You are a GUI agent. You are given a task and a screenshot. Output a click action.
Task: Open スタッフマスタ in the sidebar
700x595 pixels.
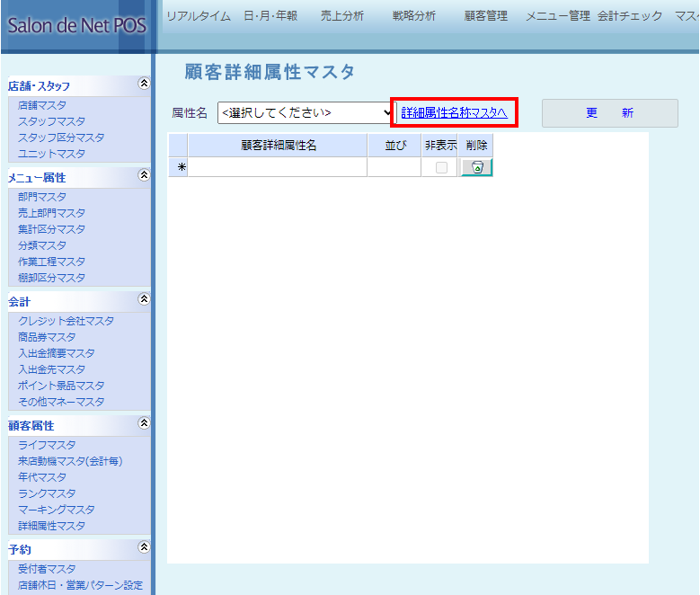(x=52, y=121)
